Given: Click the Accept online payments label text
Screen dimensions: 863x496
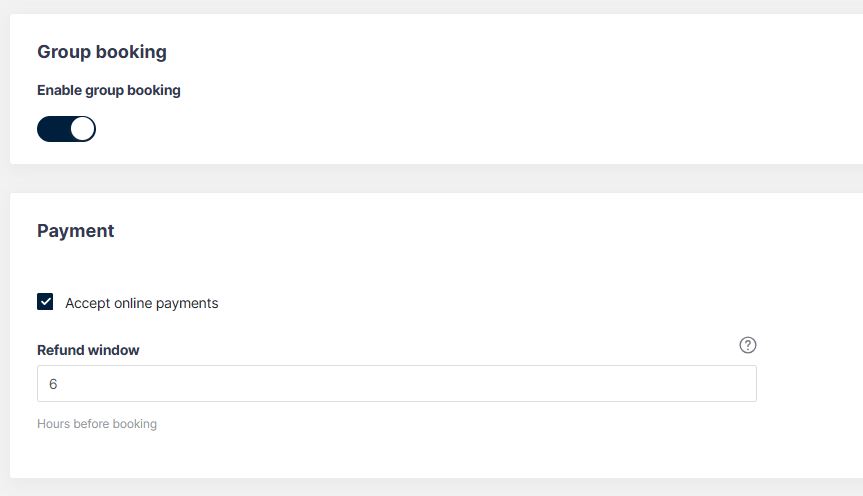Looking at the screenshot, I should pyautogui.click(x=141, y=303).
